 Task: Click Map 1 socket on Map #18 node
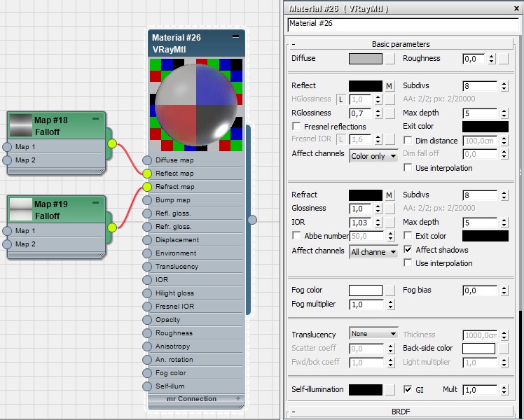(x=7, y=146)
